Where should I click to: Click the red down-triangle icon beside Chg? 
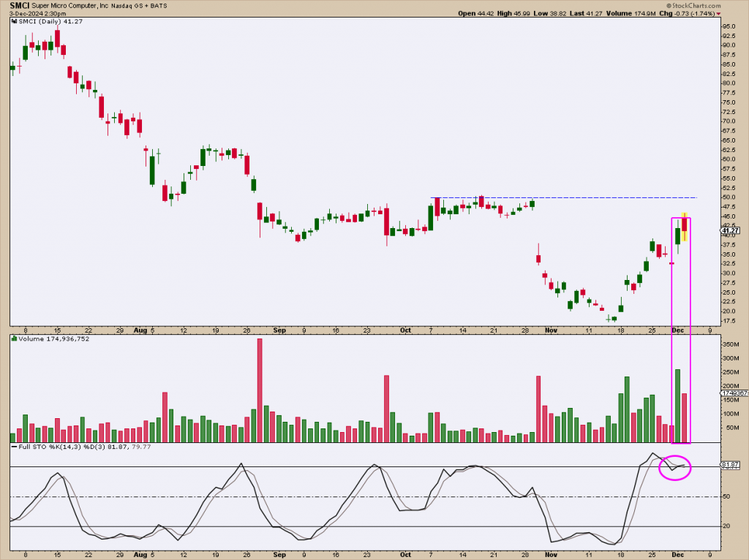(x=719, y=13)
